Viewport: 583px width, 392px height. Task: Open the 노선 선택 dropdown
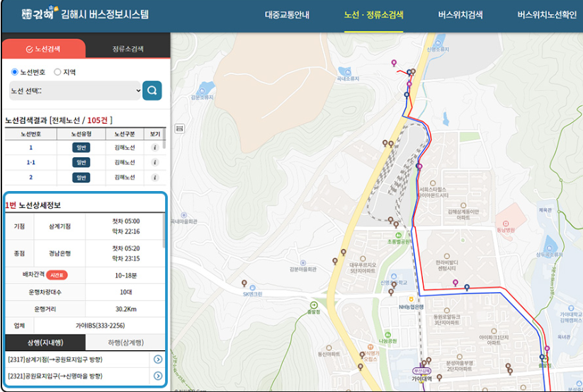coord(75,91)
